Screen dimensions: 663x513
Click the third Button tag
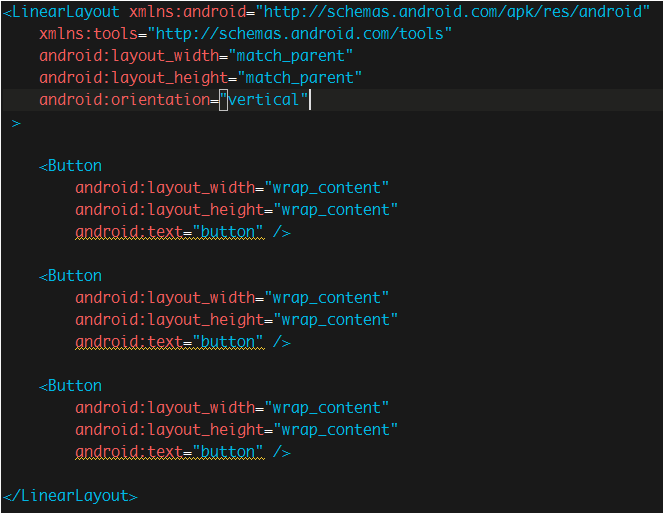coord(70,386)
